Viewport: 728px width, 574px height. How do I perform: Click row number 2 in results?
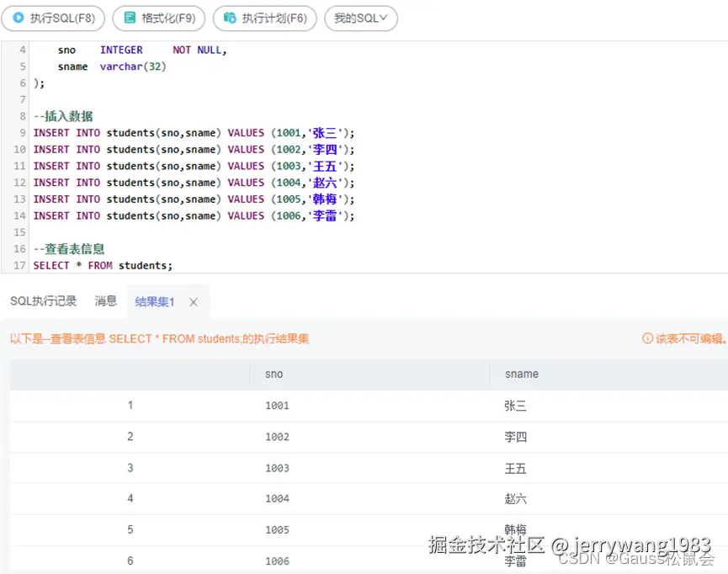[130, 437]
